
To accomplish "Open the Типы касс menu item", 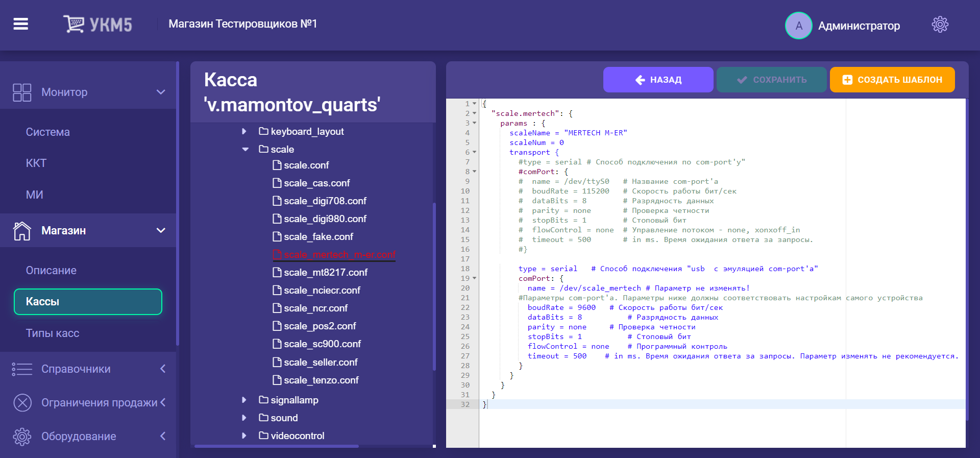I will coord(53,333).
